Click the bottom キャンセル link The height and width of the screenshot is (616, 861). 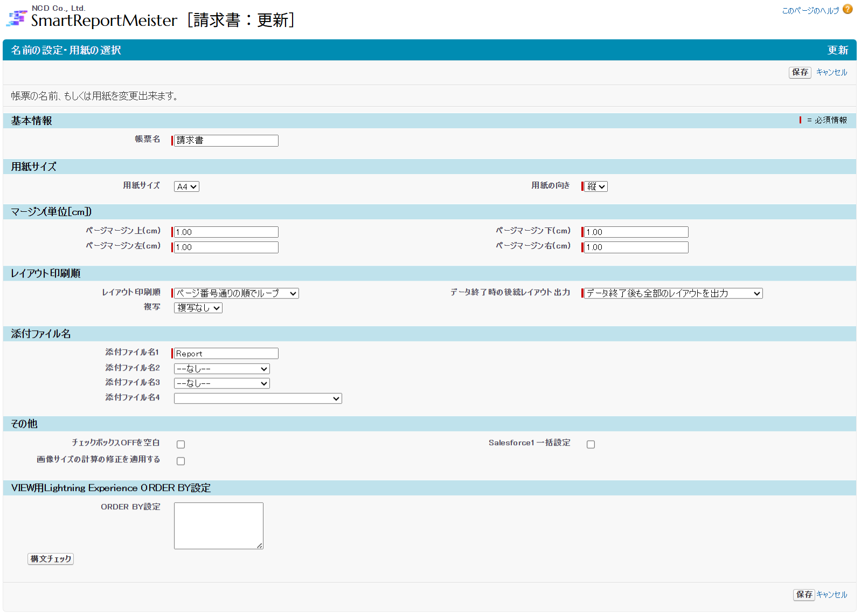tap(831, 595)
